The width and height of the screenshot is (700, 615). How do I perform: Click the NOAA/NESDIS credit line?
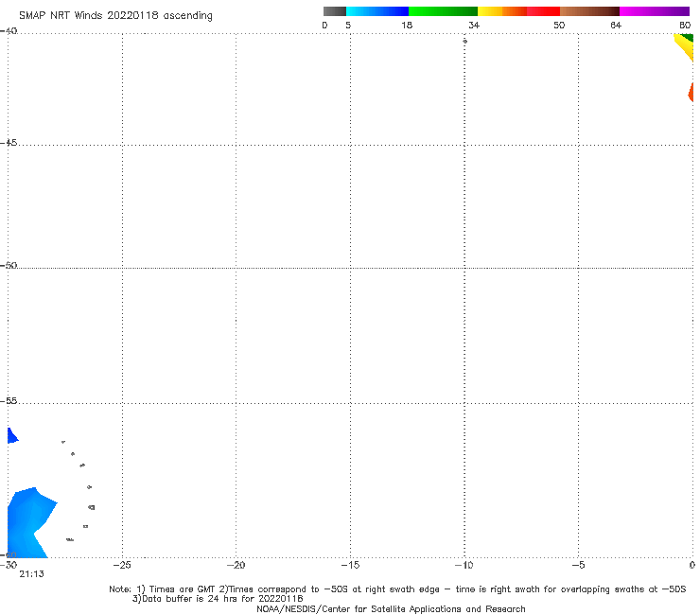(x=391, y=608)
